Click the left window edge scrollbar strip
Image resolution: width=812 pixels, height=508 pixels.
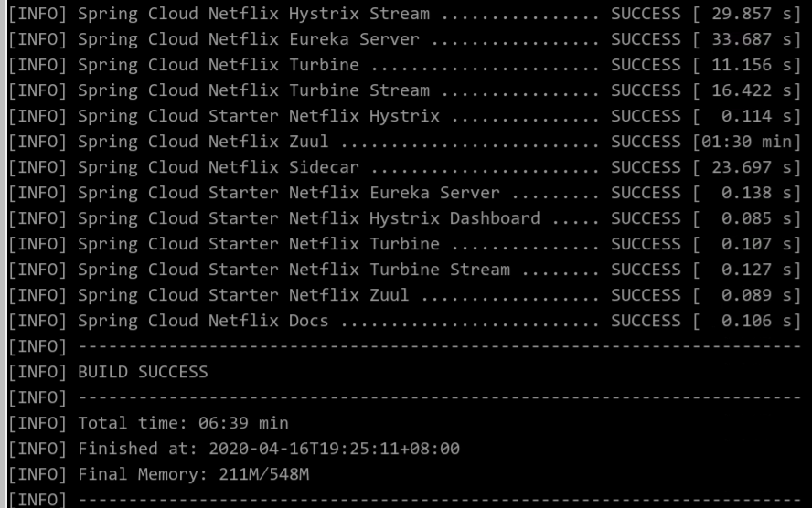tap(3, 254)
